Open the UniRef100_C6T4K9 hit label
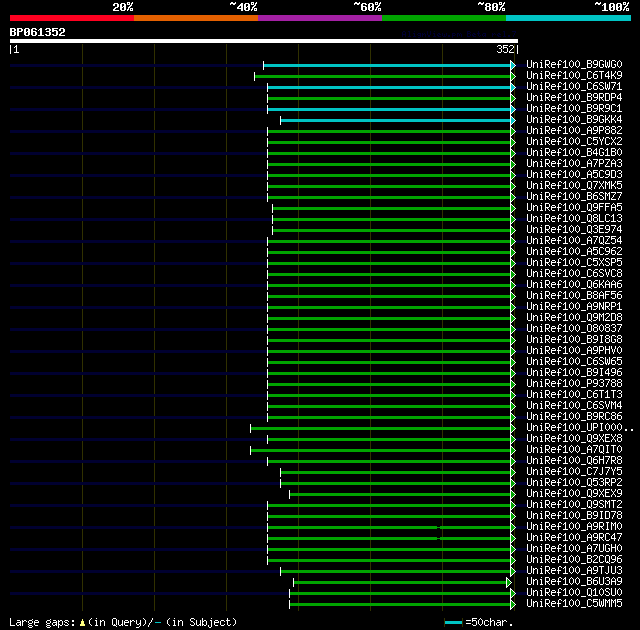Screen dimensions: 640x630 pyautogui.click(x=574, y=75)
